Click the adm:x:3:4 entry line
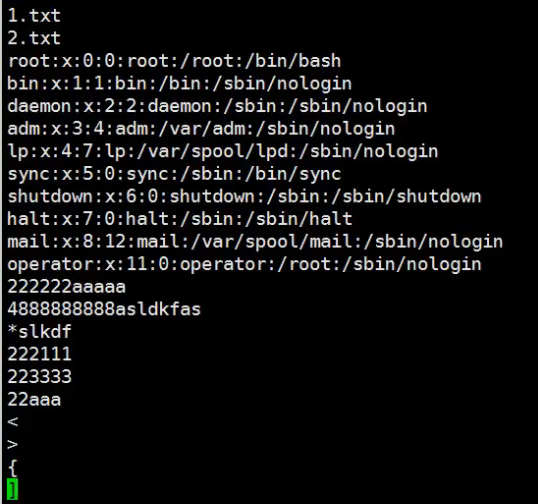The height and width of the screenshot is (504, 538). 201,129
